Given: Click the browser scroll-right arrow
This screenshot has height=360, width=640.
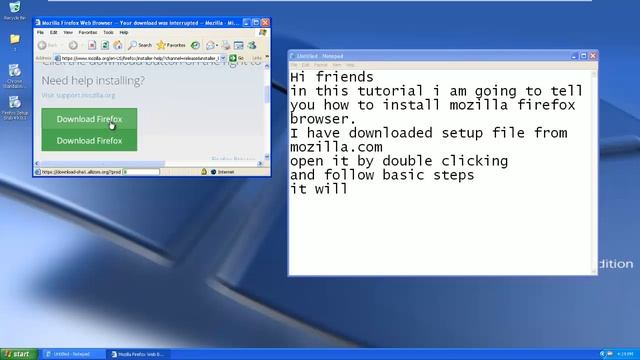Looking at the screenshot, I should (260, 164).
